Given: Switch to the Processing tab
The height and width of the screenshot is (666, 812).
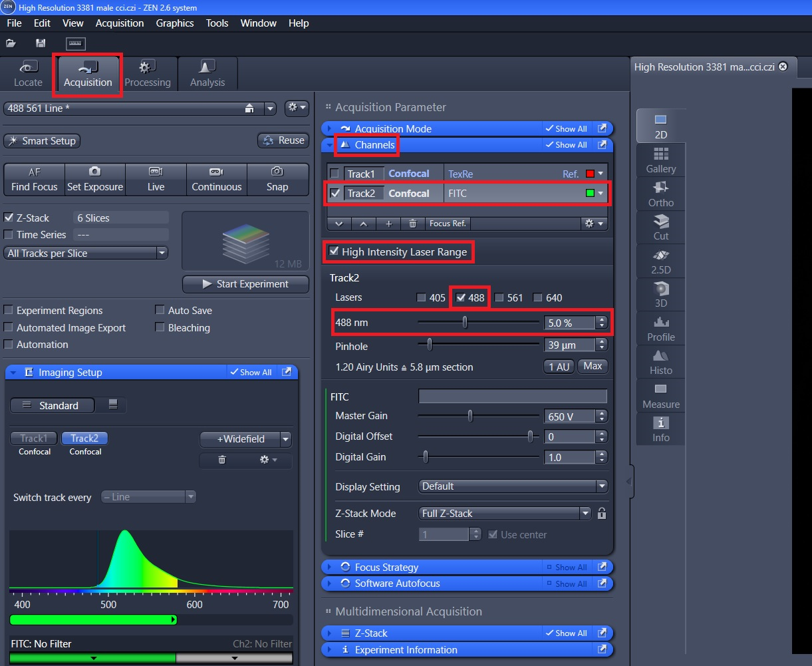Looking at the screenshot, I should click(148, 73).
